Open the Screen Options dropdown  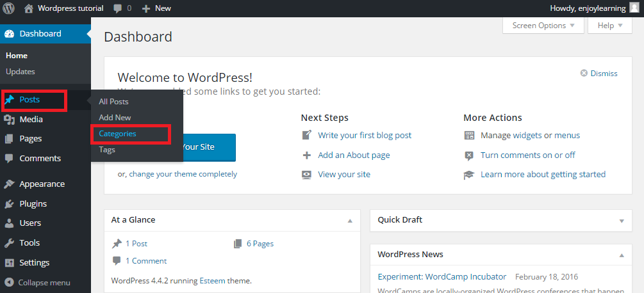click(x=543, y=26)
